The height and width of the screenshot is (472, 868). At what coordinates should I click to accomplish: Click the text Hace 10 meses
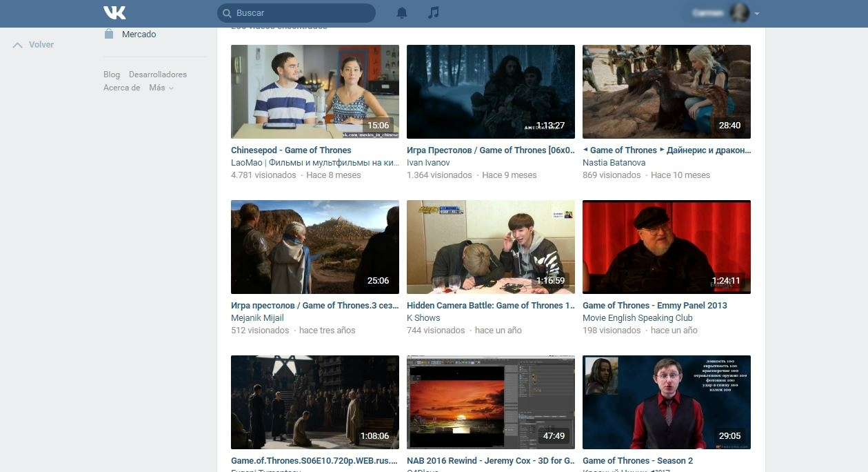[680, 175]
